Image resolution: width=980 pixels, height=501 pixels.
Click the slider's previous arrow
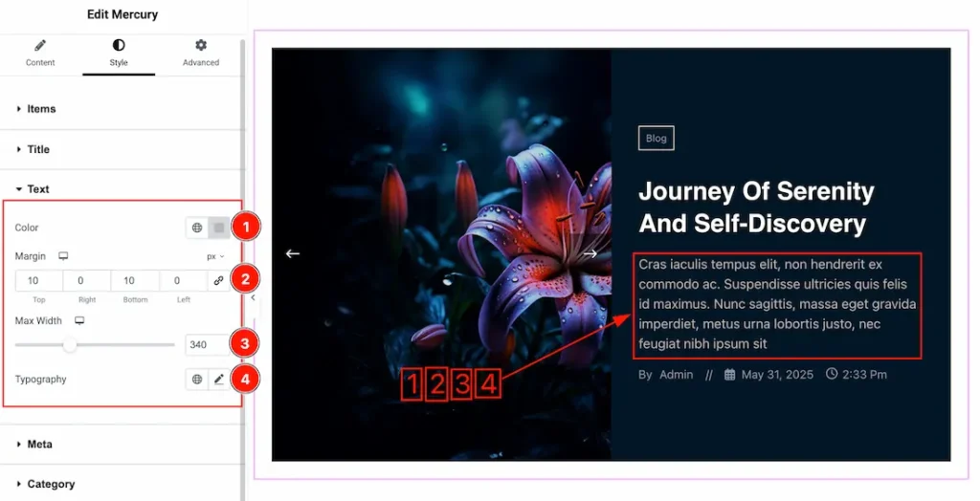[x=293, y=253]
